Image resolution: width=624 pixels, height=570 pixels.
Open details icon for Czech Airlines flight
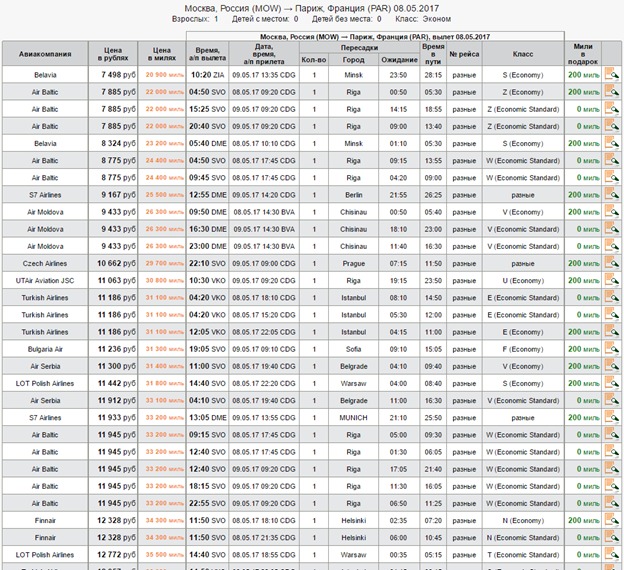point(612,263)
